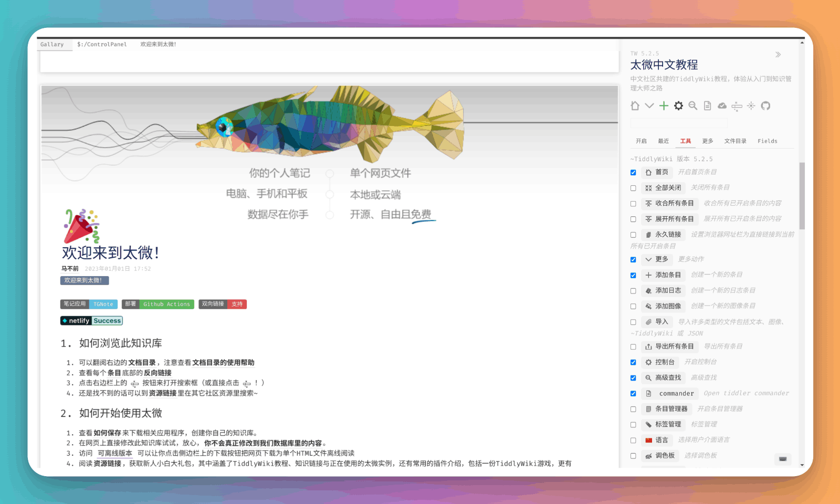
Task: Open advanced search magnifier icon
Action: (693, 106)
